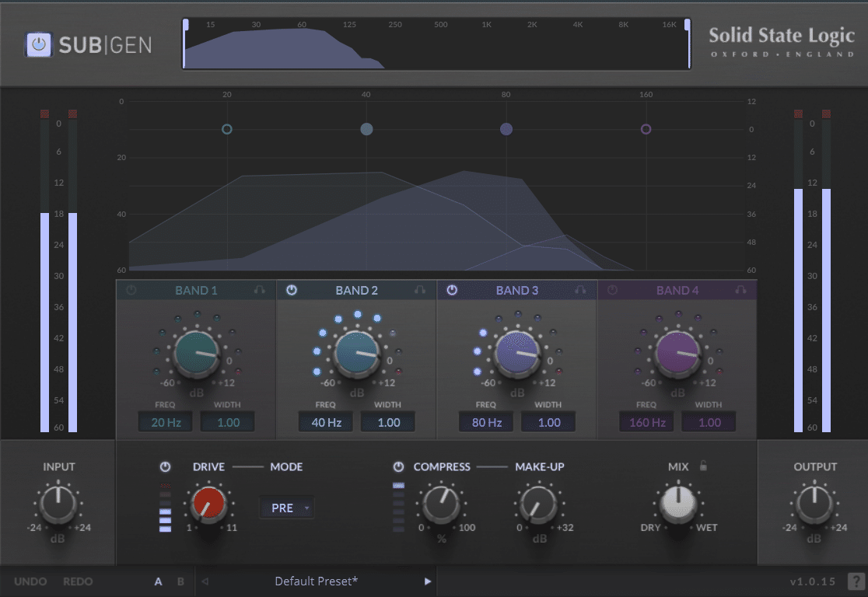The height and width of the screenshot is (597, 868).
Task: Click the previous preset arrow
Action: pyautogui.click(x=205, y=581)
